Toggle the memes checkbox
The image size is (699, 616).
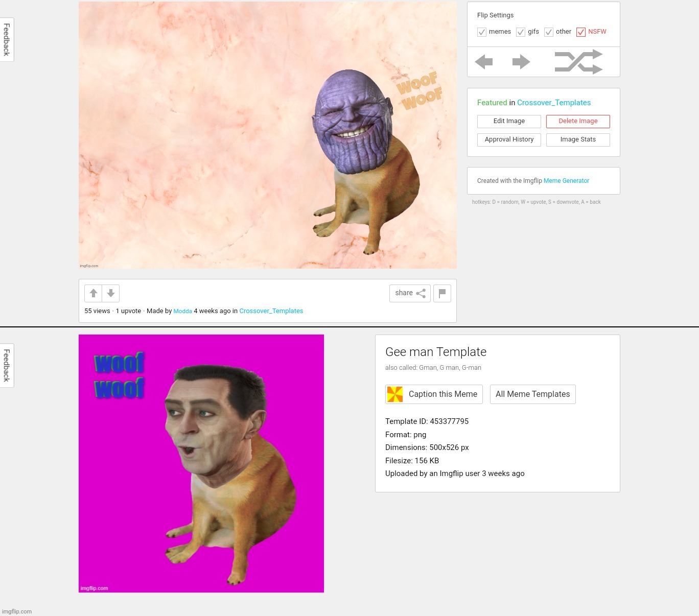pyautogui.click(x=482, y=32)
